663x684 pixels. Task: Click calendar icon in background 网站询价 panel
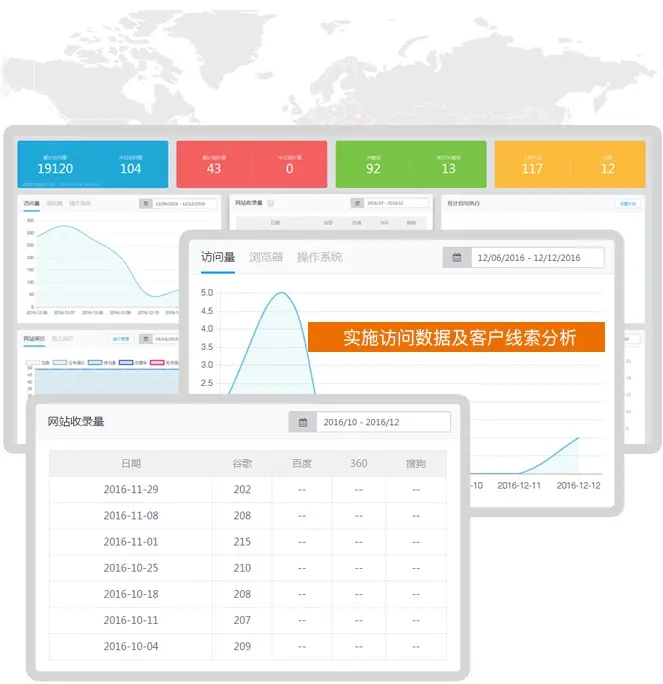(145, 339)
